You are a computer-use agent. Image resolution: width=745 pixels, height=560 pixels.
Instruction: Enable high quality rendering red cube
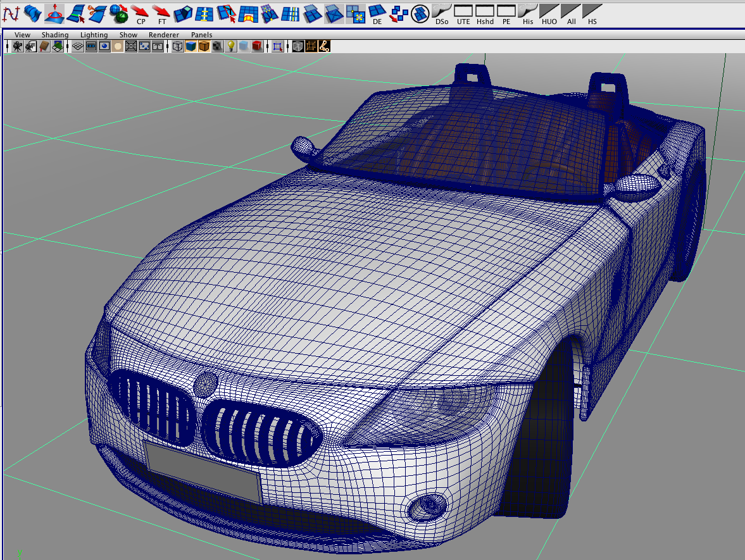(257, 46)
